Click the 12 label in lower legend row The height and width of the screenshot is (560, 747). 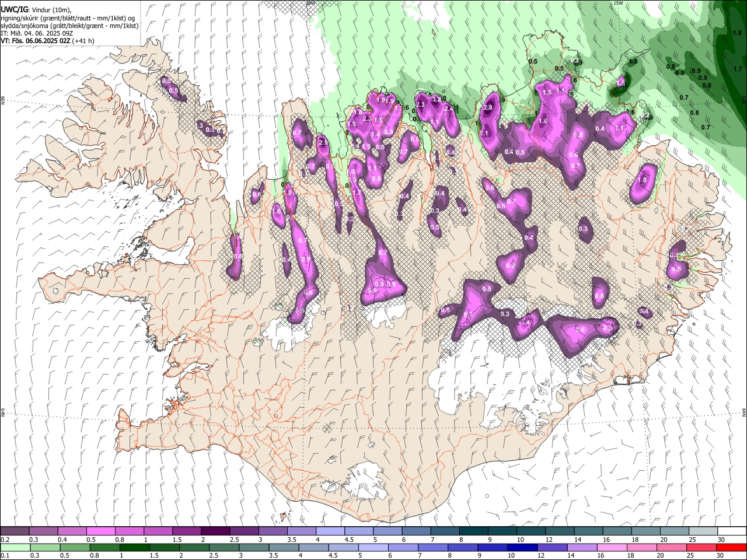(x=541, y=555)
